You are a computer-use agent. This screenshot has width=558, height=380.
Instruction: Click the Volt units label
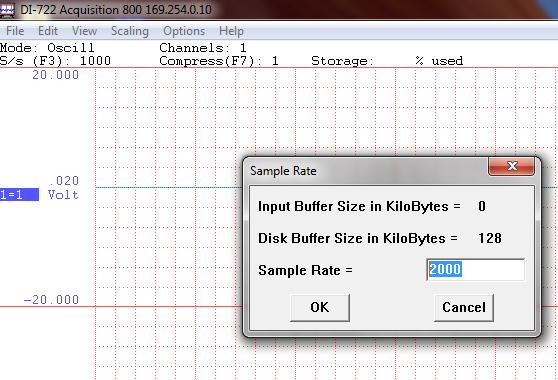coord(63,195)
